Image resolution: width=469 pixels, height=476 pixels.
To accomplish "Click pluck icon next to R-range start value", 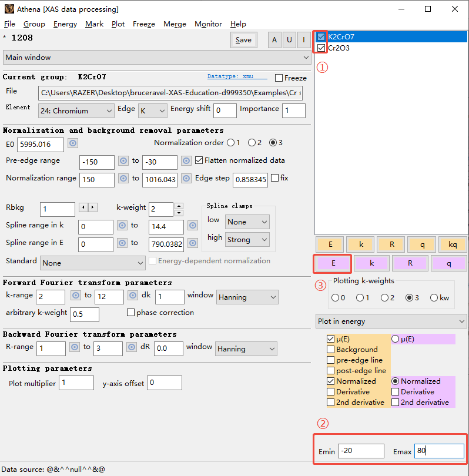I will point(75,347).
